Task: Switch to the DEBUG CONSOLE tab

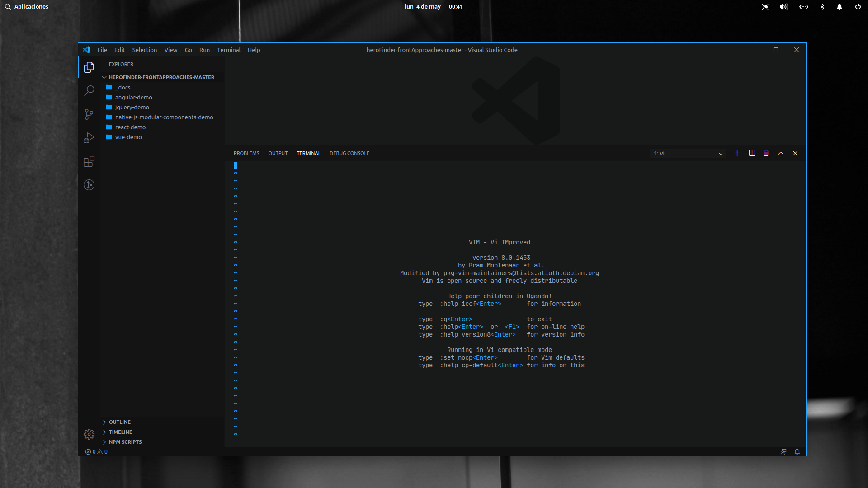Action: click(x=349, y=153)
